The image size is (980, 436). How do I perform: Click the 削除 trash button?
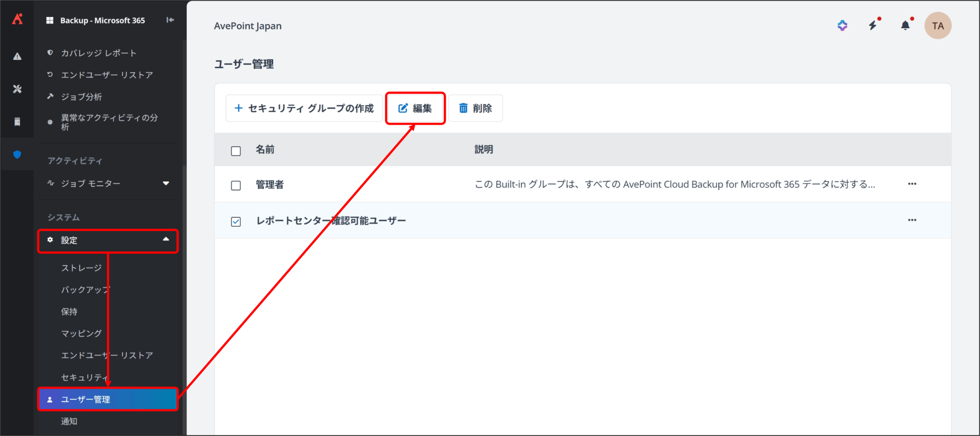(x=475, y=108)
